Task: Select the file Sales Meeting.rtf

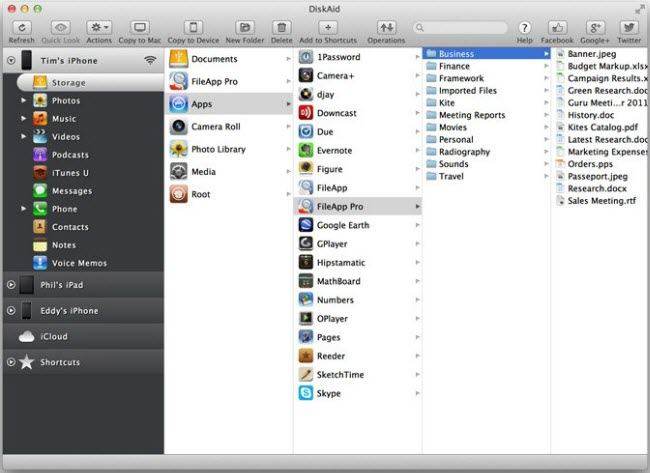Action: (601, 201)
